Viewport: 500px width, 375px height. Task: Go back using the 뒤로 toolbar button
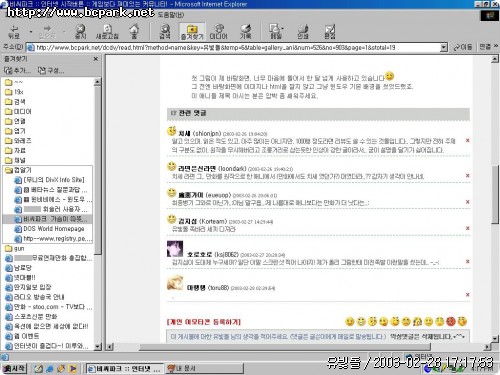click(14, 32)
